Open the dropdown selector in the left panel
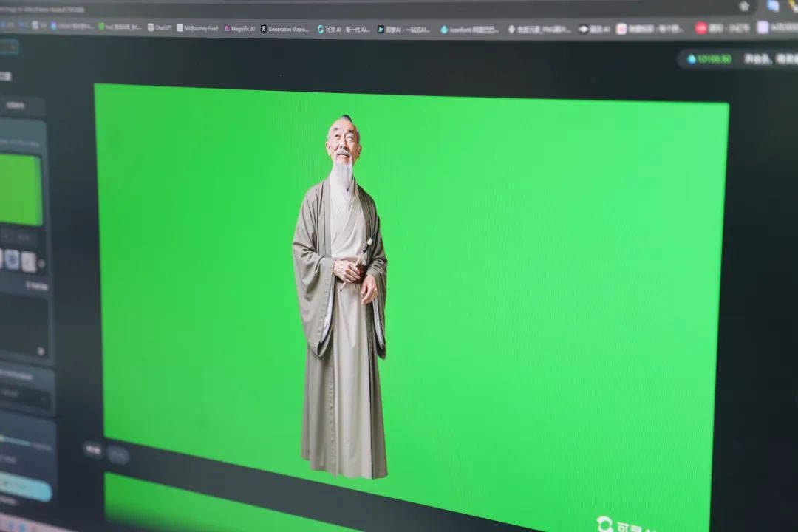Screen dimensions: 798x532 (24, 395)
